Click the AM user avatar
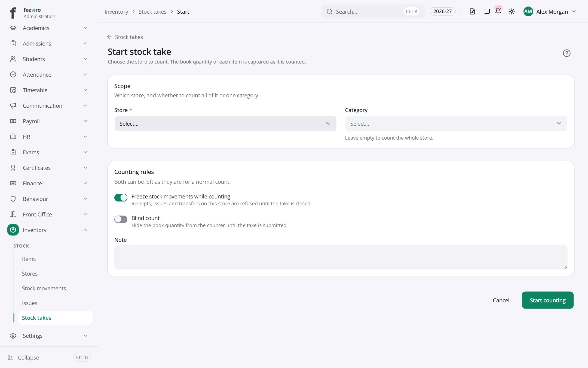This screenshot has height=368, width=588. coord(528,11)
